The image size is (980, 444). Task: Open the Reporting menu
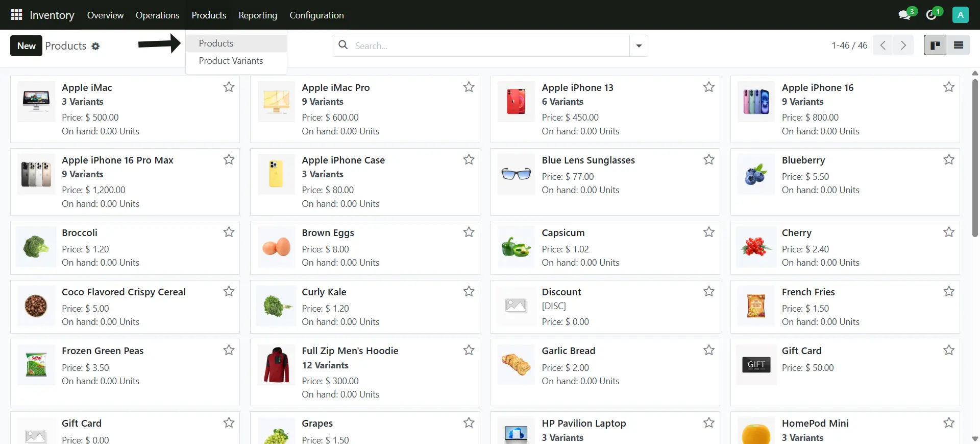click(258, 15)
